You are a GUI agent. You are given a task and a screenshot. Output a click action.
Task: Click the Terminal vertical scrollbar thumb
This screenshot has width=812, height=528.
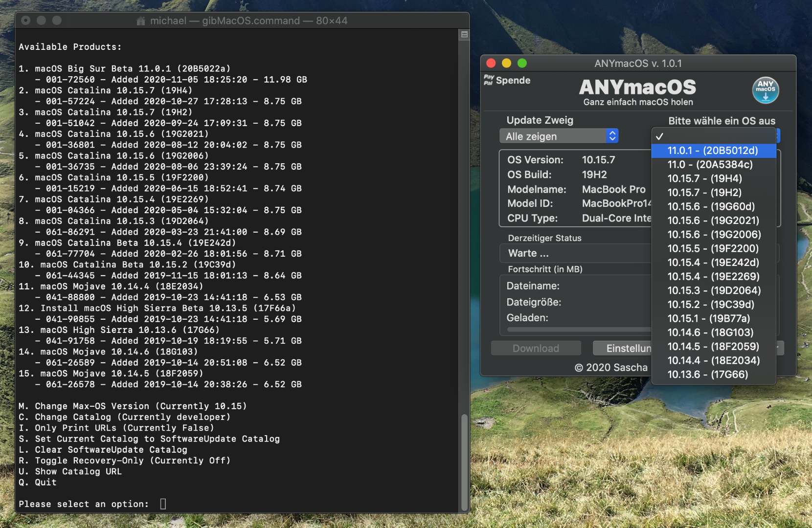coord(464,461)
